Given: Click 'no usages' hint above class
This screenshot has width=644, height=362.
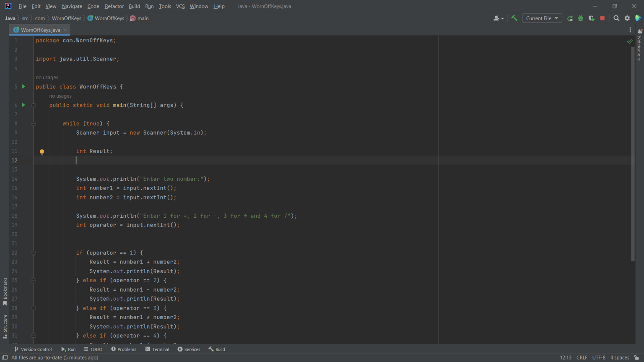Looking at the screenshot, I should point(47,78).
